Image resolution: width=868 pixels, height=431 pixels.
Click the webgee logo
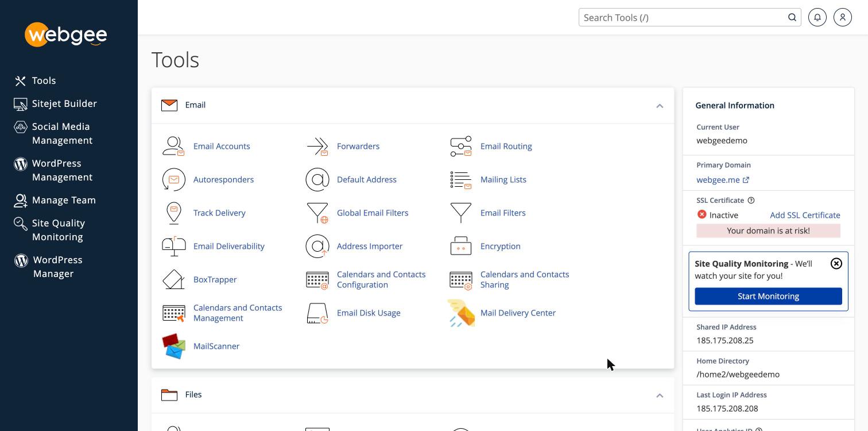point(66,35)
